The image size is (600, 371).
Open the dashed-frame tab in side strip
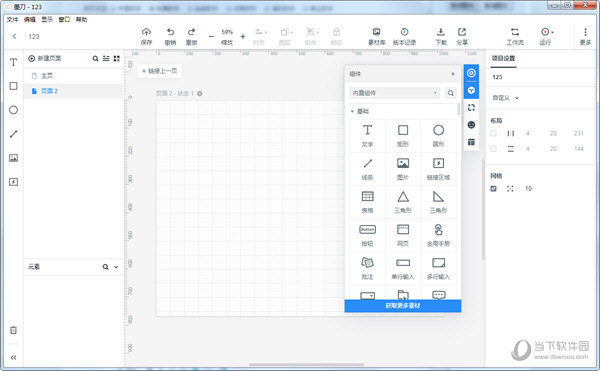pyautogui.click(x=471, y=108)
